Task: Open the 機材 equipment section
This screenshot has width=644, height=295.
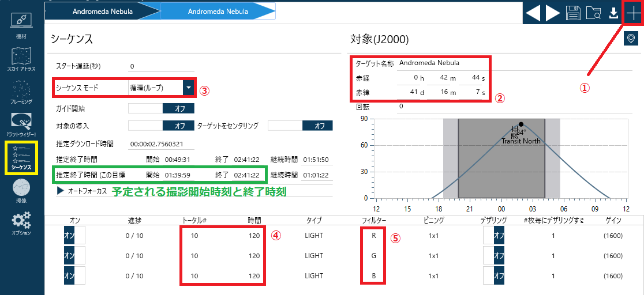Action: pyautogui.click(x=21, y=27)
